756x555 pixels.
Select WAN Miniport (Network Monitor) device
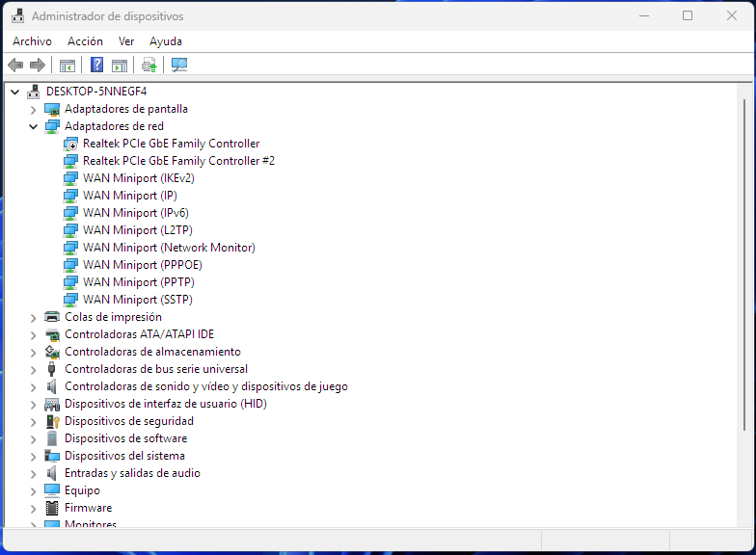(169, 248)
